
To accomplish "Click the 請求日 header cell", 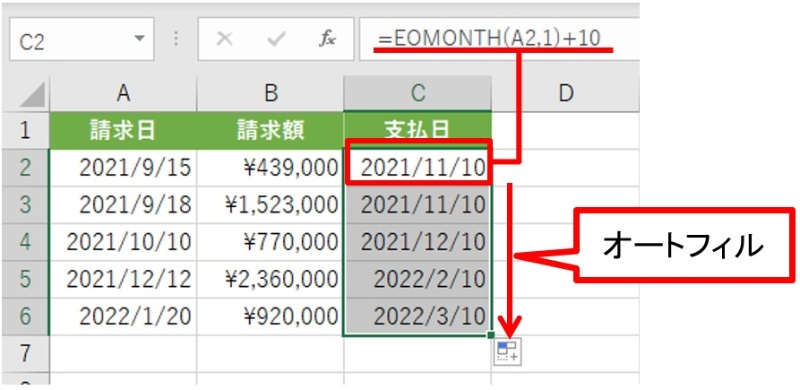I will [x=123, y=131].
